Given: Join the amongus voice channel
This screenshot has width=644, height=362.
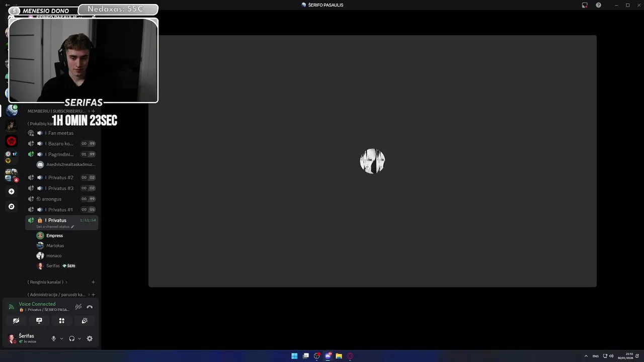Looking at the screenshot, I should pyautogui.click(x=61, y=199).
